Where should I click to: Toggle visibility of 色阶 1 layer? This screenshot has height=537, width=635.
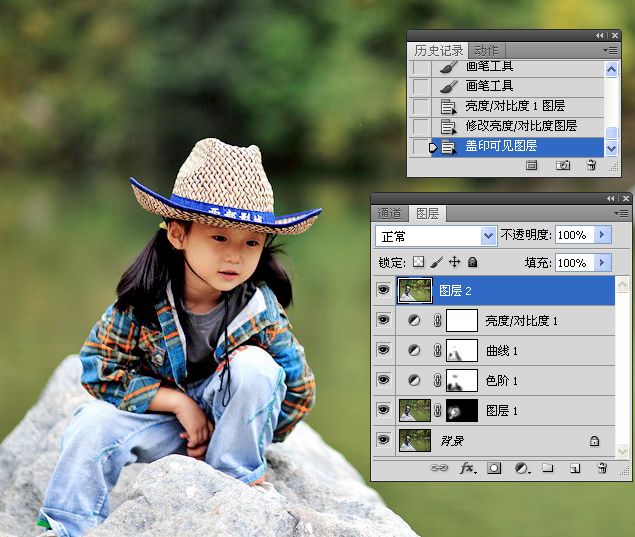[384, 380]
